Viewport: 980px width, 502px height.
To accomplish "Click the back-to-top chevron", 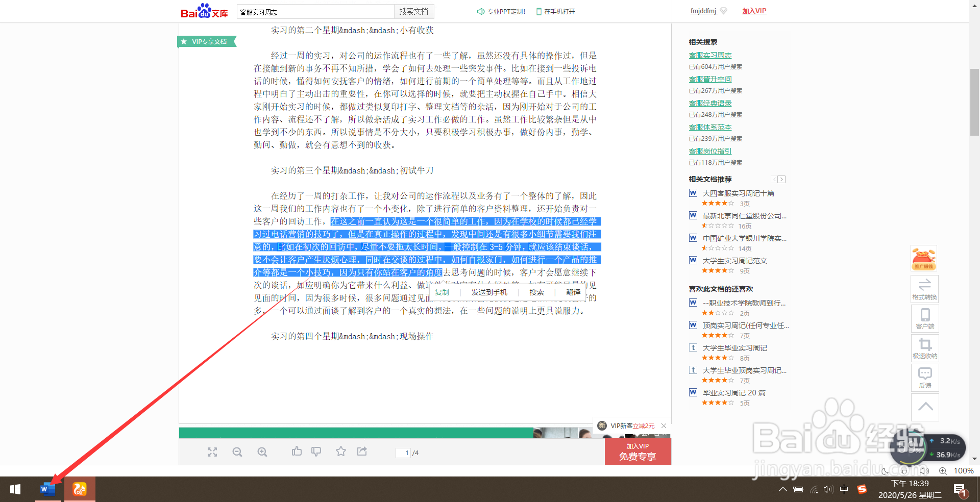I will 924,407.
